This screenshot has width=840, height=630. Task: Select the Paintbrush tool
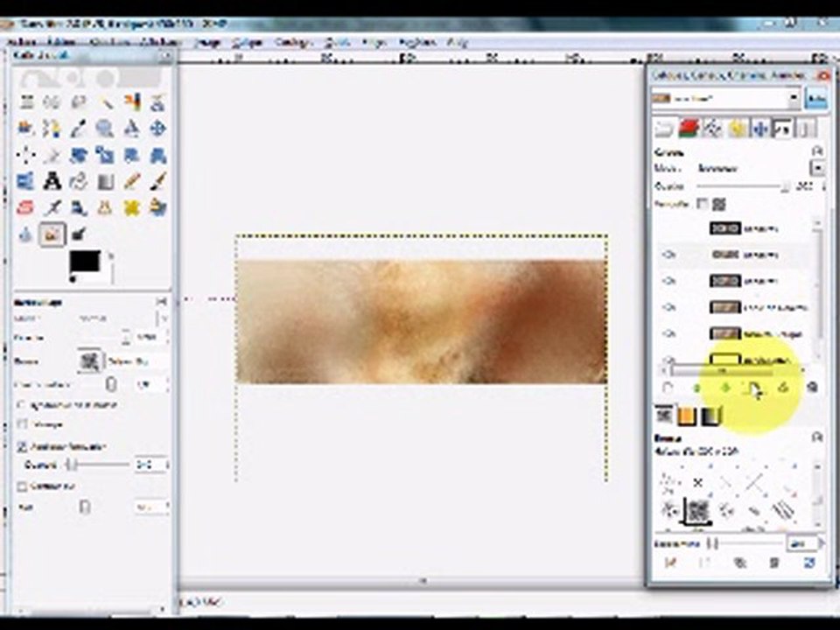click(157, 182)
